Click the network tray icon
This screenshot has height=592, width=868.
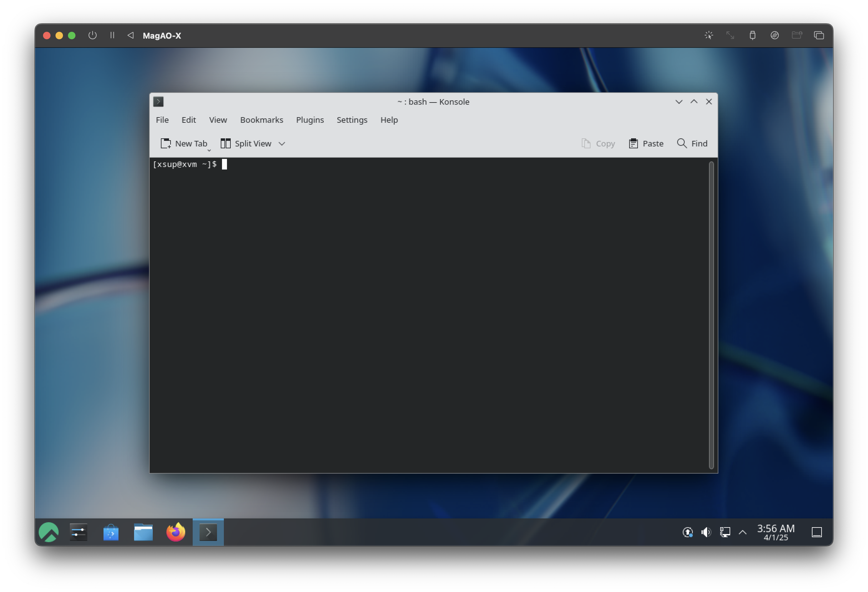pos(725,532)
